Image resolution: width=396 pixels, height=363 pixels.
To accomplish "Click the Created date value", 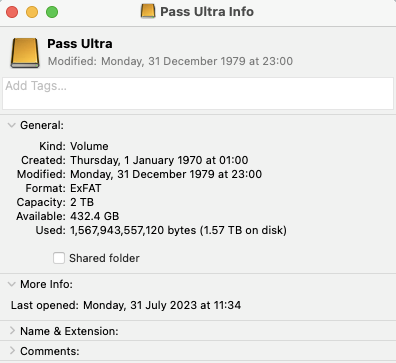I will click(159, 160).
